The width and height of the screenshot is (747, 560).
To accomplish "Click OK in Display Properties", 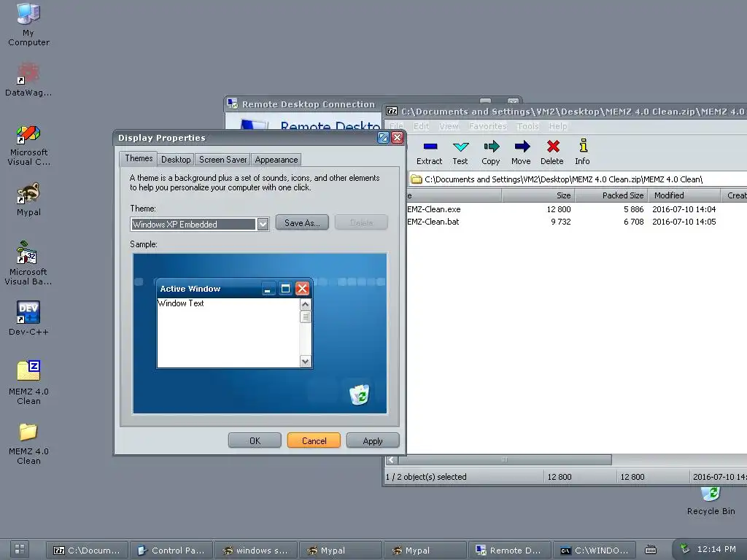I will [255, 440].
